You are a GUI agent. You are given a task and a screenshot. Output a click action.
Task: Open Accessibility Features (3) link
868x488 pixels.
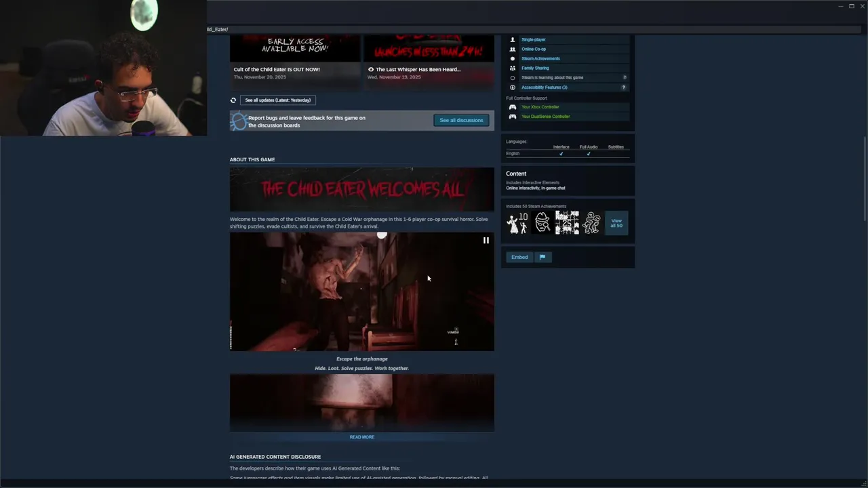pyautogui.click(x=545, y=87)
